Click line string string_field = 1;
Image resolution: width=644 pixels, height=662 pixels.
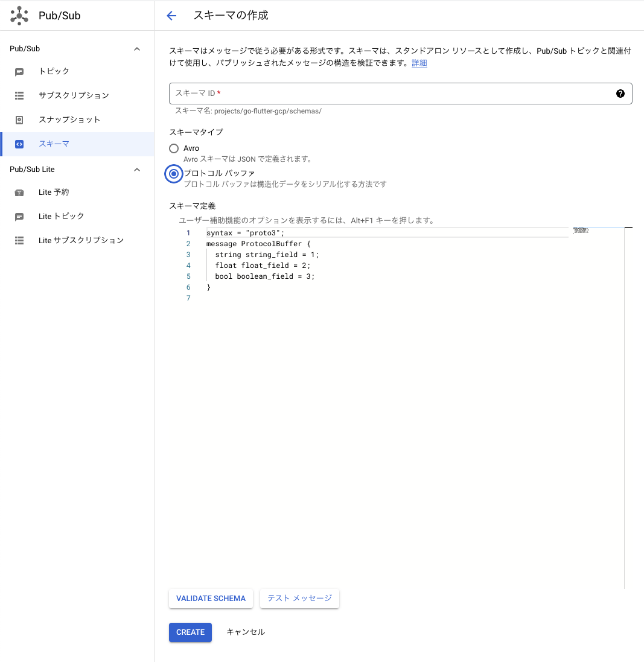(267, 255)
